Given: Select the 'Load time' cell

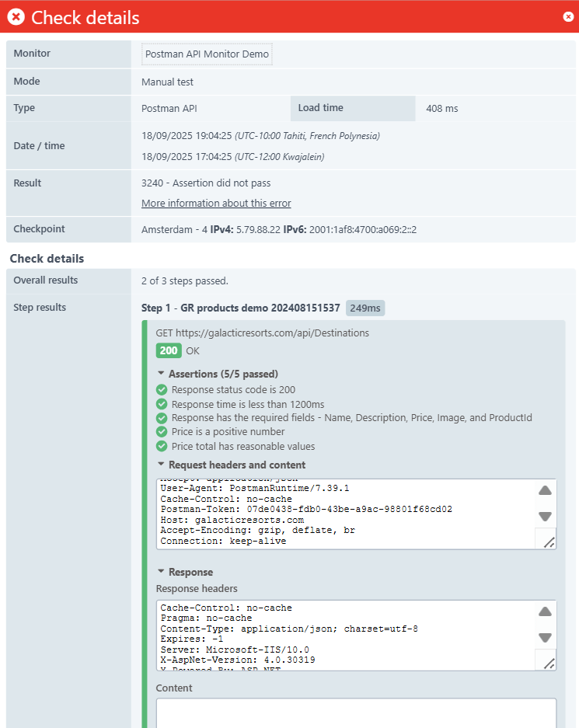Looking at the screenshot, I should (x=353, y=108).
